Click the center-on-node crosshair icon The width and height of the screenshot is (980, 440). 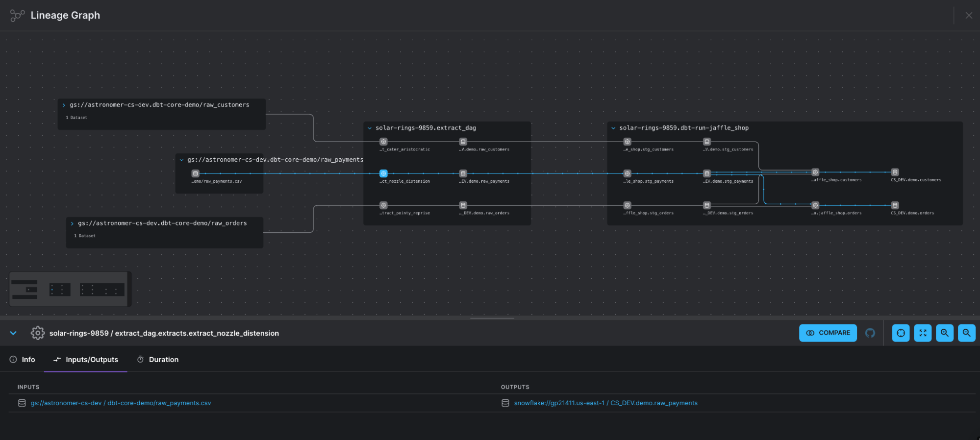click(x=901, y=333)
